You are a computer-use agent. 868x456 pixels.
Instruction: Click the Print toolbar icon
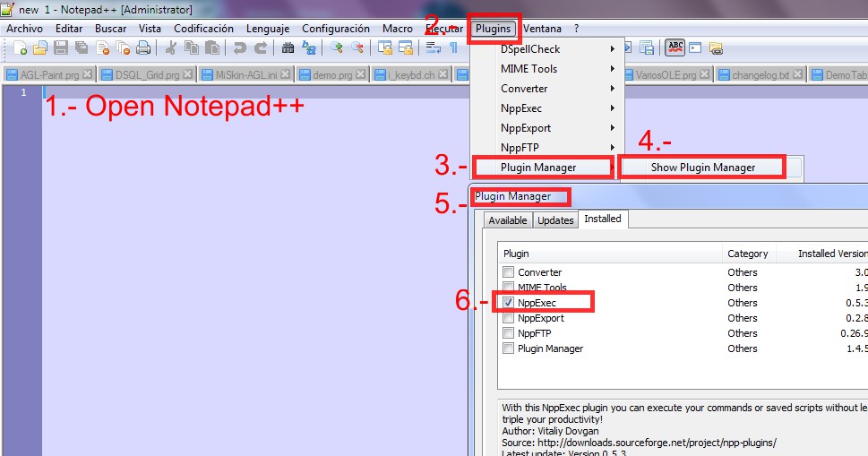point(143,48)
